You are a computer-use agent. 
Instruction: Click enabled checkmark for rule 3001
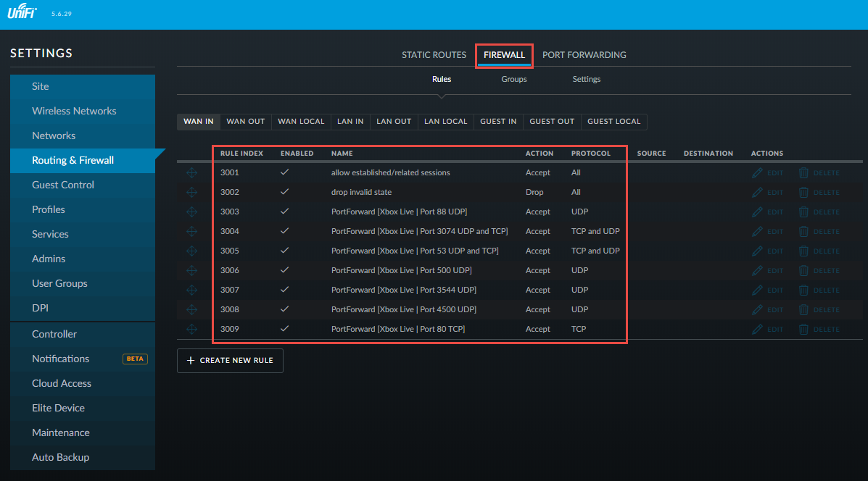coord(285,172)
